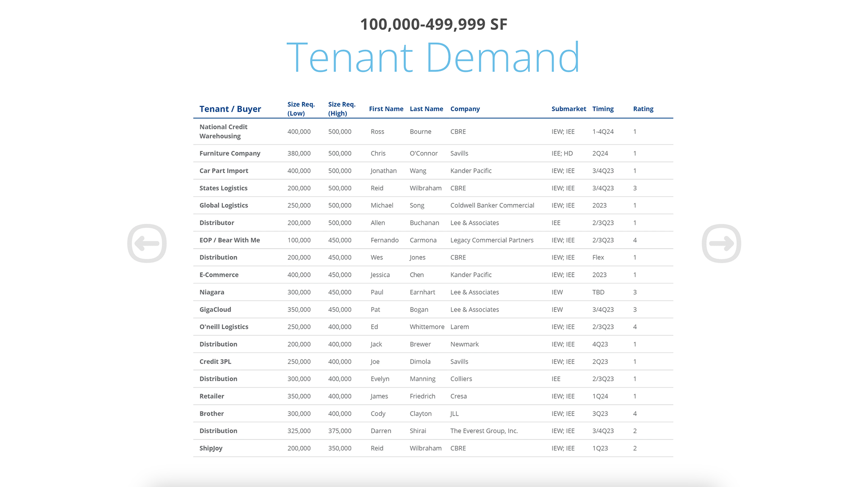Click the Tenant / Buyer column header
This screenshot has height=487, width=868.
coord(230,109)
